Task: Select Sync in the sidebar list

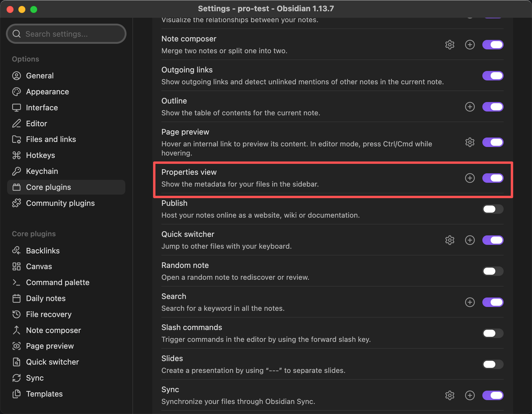Action: point(66,378)
